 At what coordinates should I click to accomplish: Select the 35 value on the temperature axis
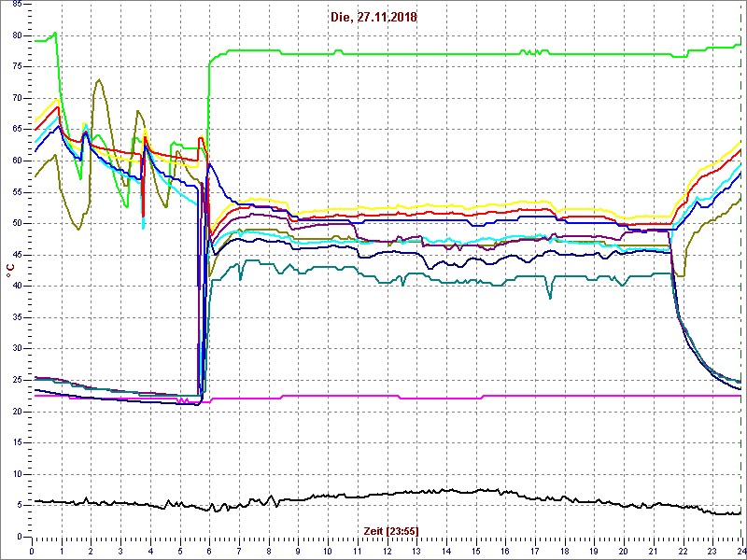[x=17, y=317]
